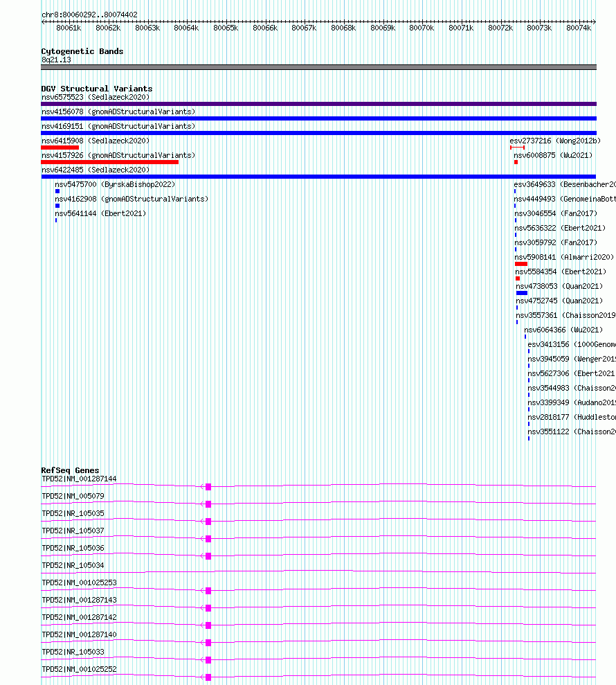Viewport: 616px width, 685px height.
Task: Click the nsv3551122 variant label
Action: (572, 432)
